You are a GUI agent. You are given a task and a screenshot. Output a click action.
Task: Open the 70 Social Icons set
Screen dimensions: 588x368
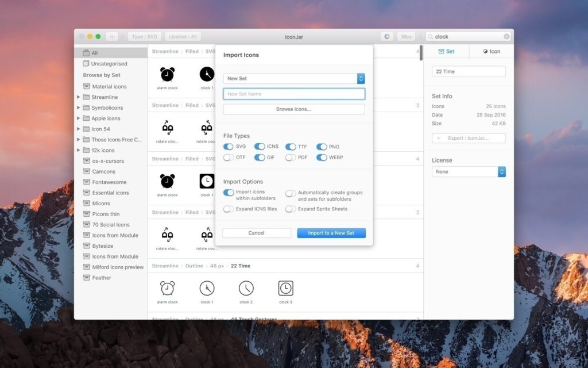111,225
